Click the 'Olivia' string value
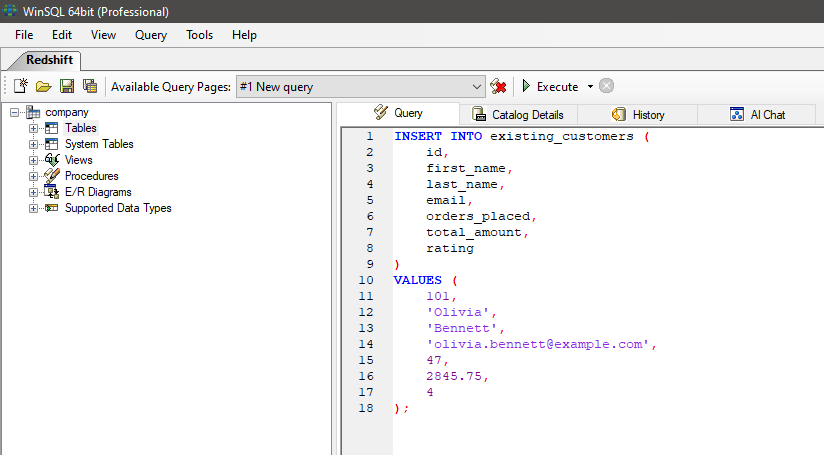 coord(458,312)
